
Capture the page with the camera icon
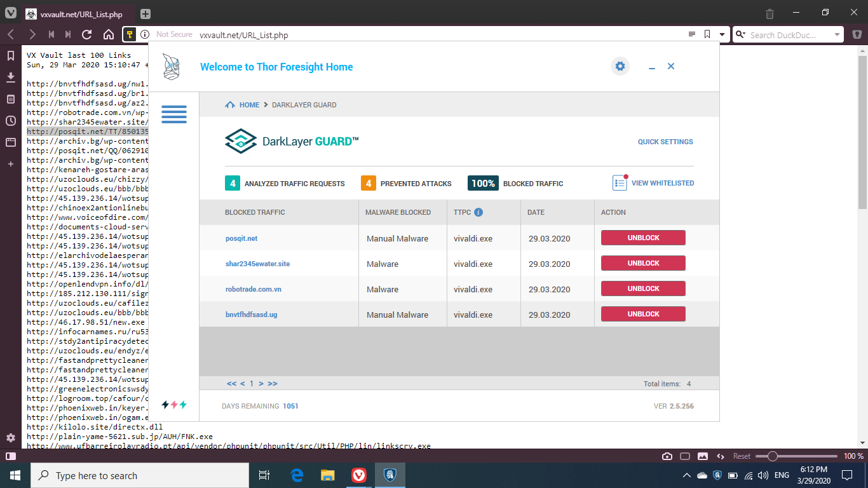click(x=667, y=456)
